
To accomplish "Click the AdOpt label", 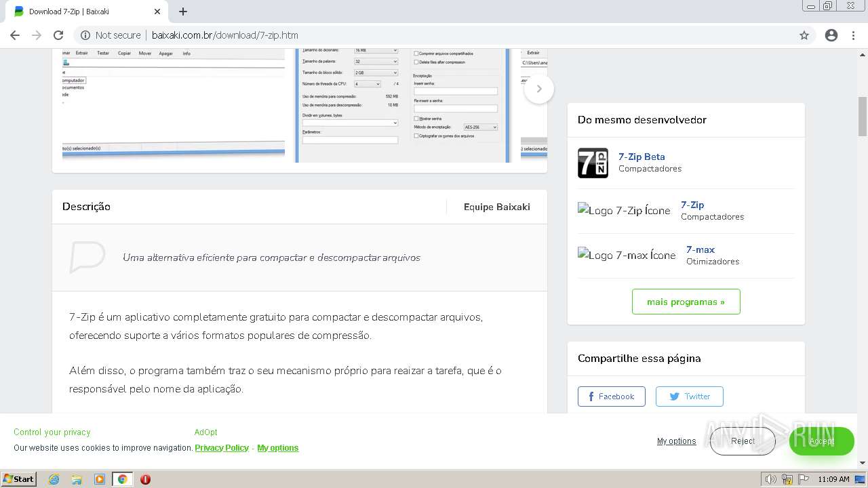I will click(206, 432).
